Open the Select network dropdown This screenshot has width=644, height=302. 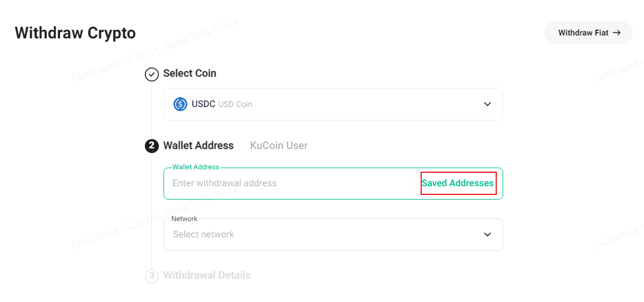coord(333,234)
